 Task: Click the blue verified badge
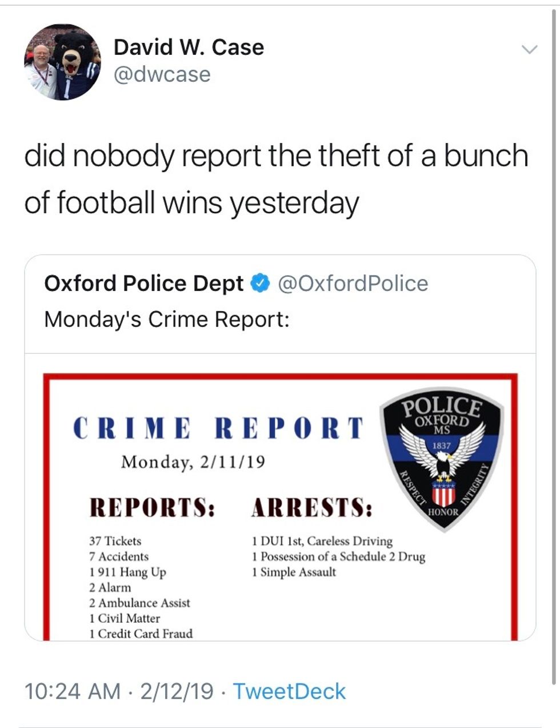tap(260, 283)
